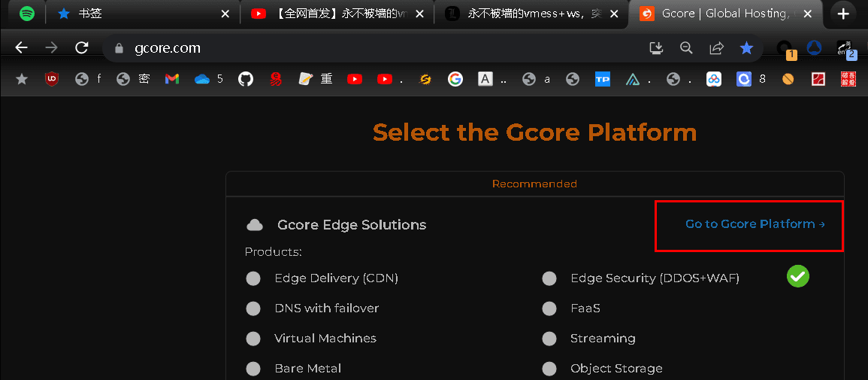868x380 pixels.
Task: Click the uBlock shield bookmark icon
Action: point(52,79)
